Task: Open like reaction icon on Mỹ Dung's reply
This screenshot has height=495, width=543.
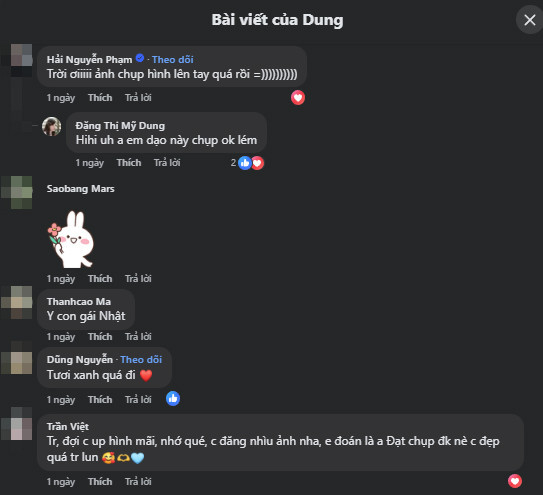Action: [x=245, y=163]
